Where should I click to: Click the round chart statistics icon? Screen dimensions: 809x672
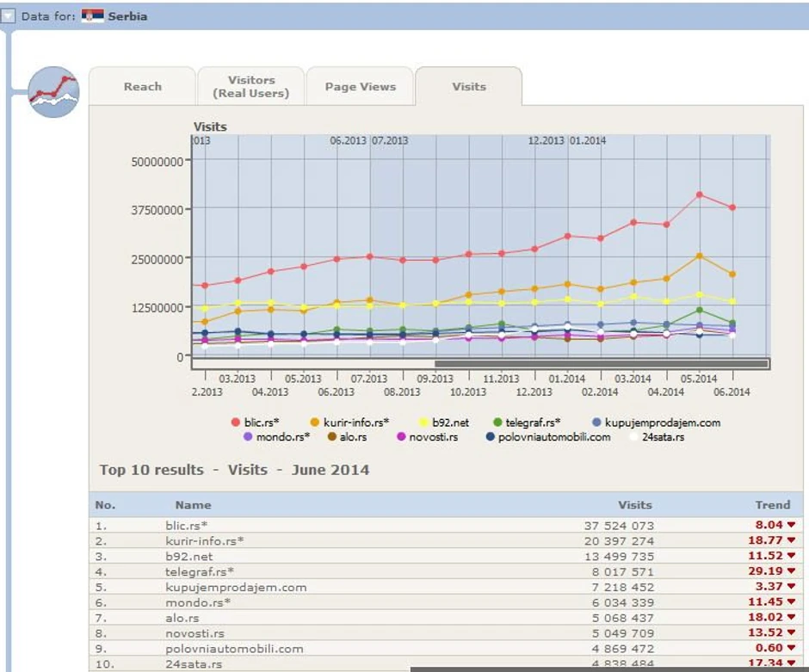coord(52,91)
